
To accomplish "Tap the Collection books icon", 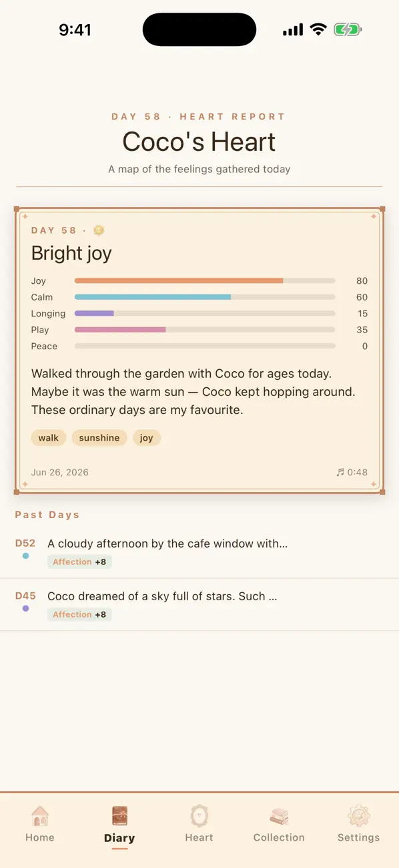I will pos(279,816).
